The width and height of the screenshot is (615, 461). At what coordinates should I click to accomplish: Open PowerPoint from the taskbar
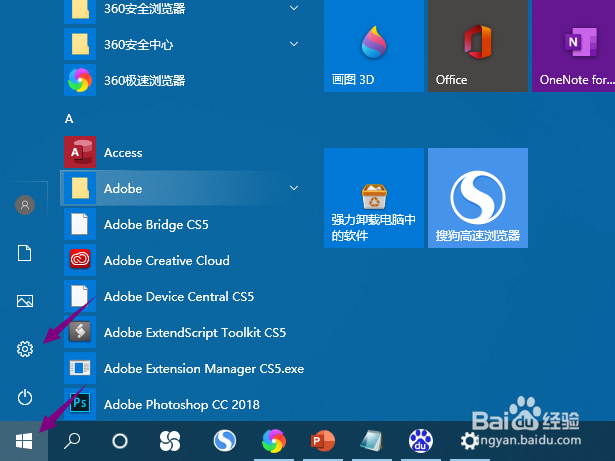point(322,441)
